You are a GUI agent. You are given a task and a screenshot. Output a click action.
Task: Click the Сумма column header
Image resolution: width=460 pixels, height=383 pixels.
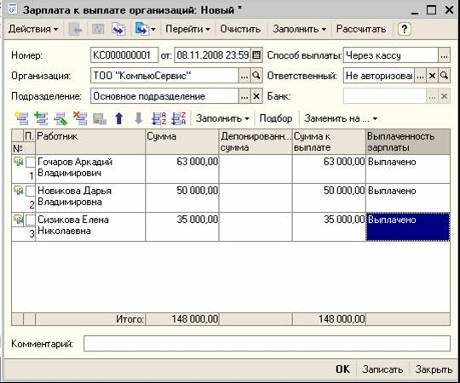click(182, 142)
